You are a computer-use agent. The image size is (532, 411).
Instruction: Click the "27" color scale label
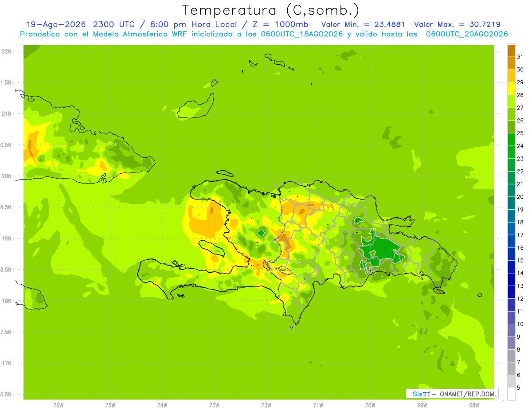[x=520, y=108]
